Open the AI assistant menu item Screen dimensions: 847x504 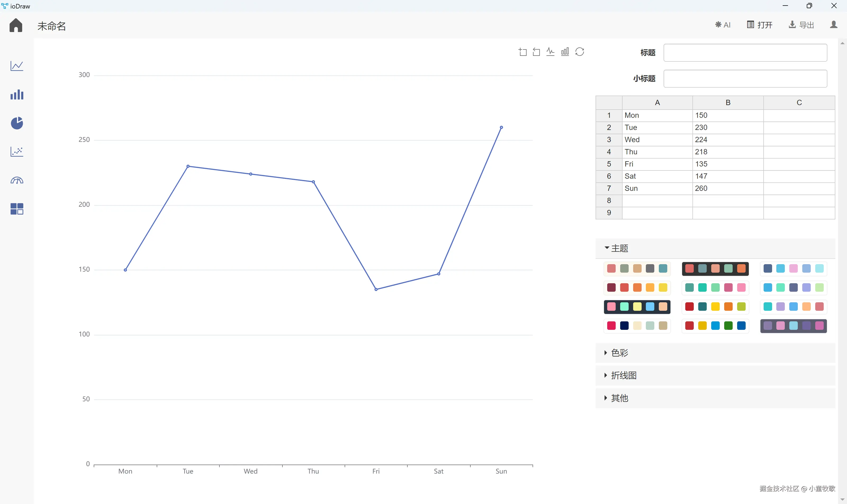click(723, 25)
